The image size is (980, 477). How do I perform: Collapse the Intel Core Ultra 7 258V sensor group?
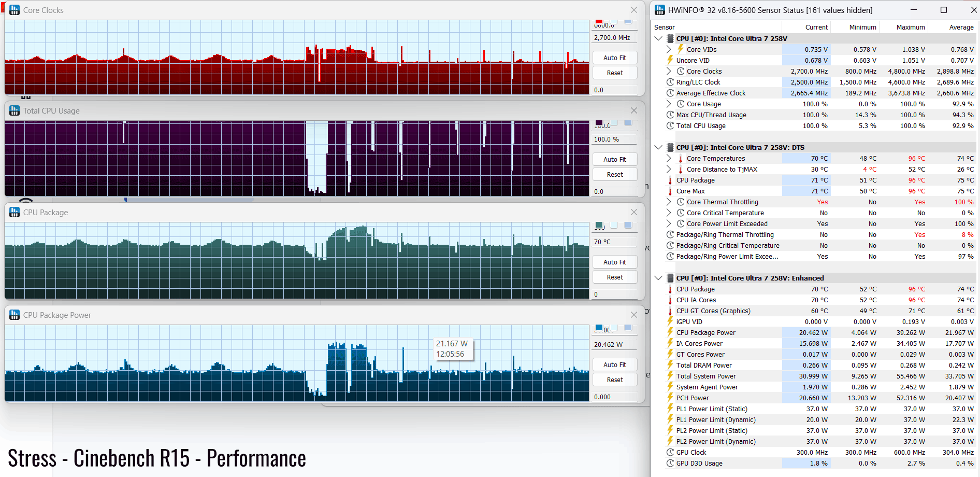coord(658,38)
